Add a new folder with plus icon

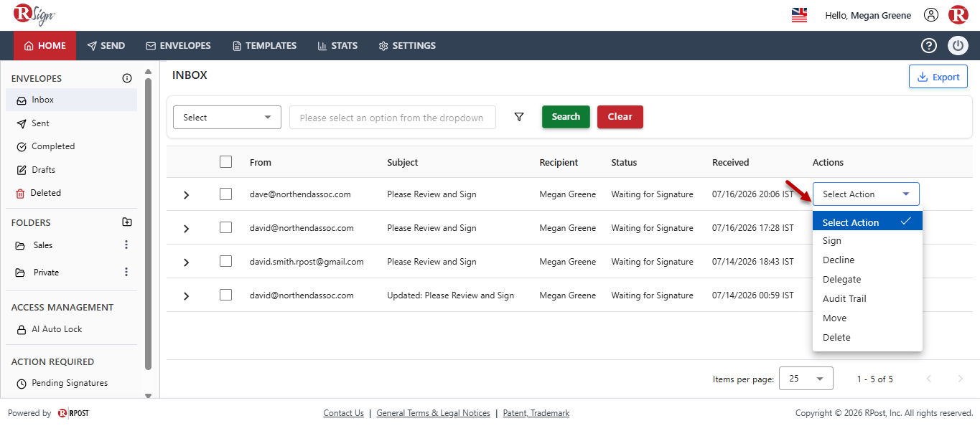click(x=127, y=222)
